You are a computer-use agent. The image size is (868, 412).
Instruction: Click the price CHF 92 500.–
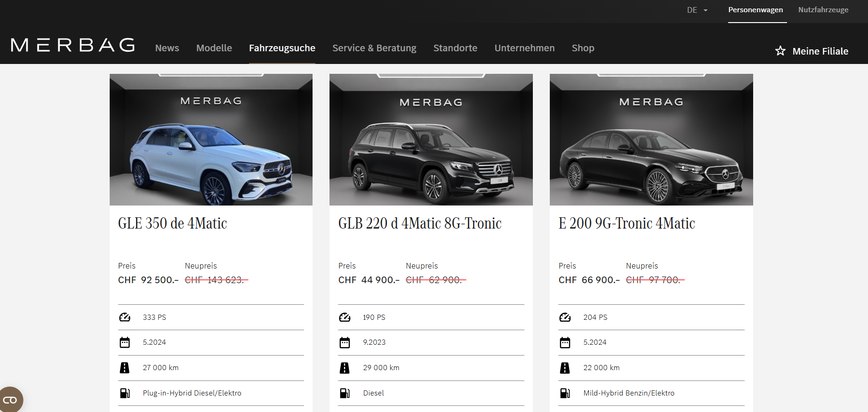[148, 280]
